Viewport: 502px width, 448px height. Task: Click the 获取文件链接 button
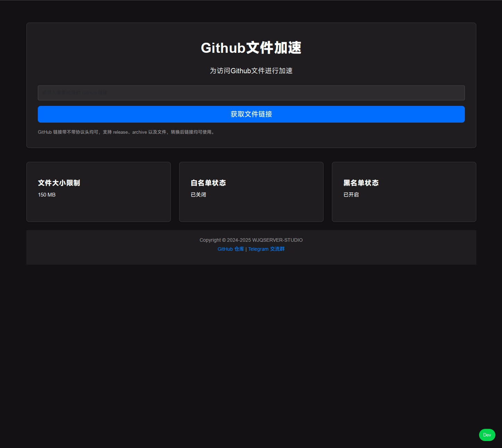tap(251, 114)
